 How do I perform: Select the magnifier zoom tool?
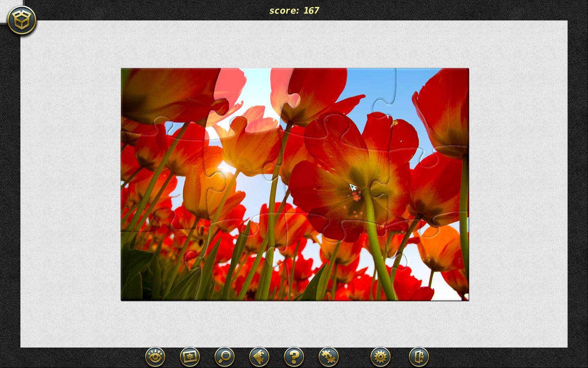pos(225,357)
